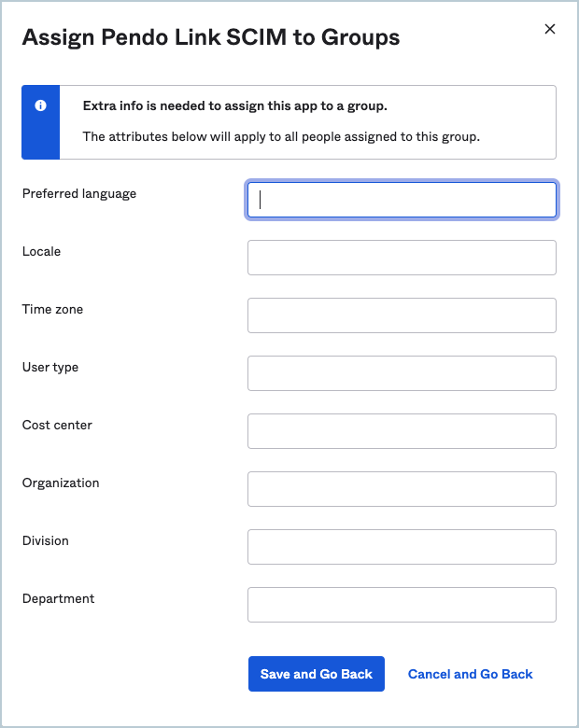Click the Department field label
Viewport: 579px width, 728px height.
coord(59,599)
